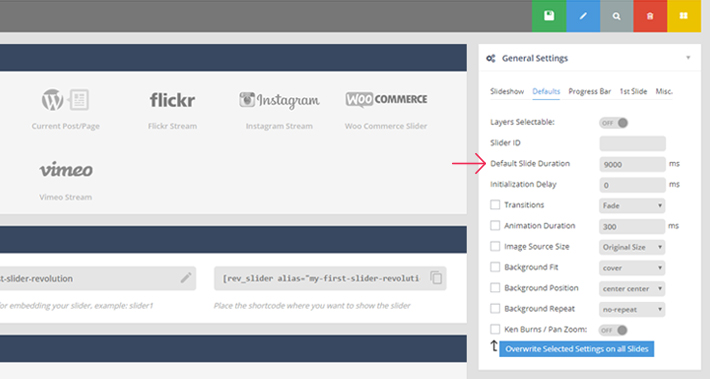Click the Layers Selectable label
The height and width of the screenshot is (379, 710).
coord(522,122)
